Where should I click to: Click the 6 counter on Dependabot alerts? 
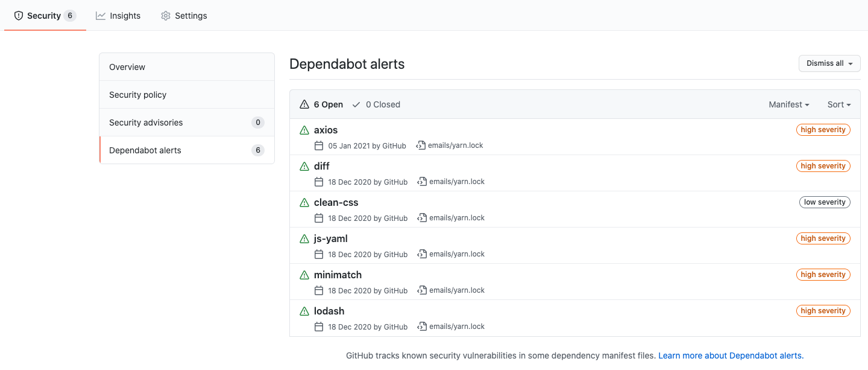pos(258,150)
